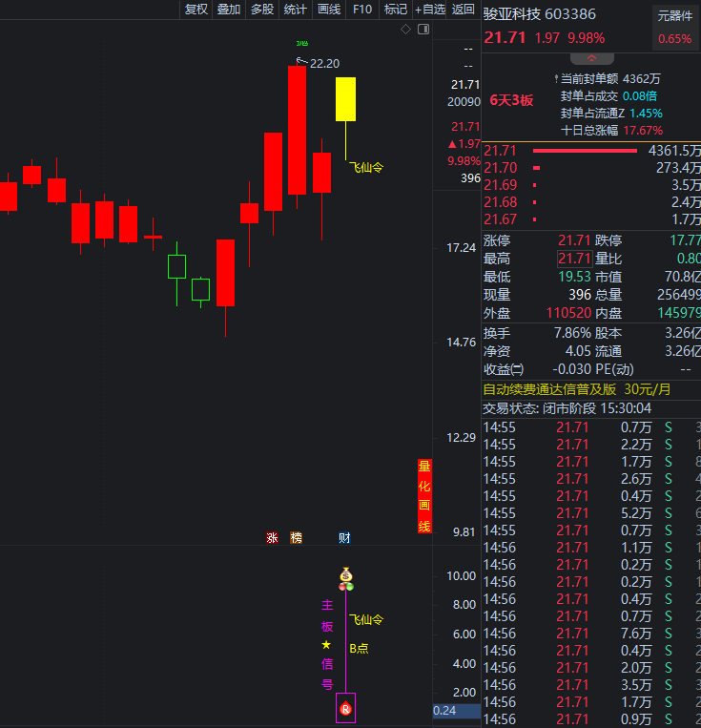Click the boxed 最高 21.71 value
The height and width of the screenshot is (728, 701).
[574, 259]
